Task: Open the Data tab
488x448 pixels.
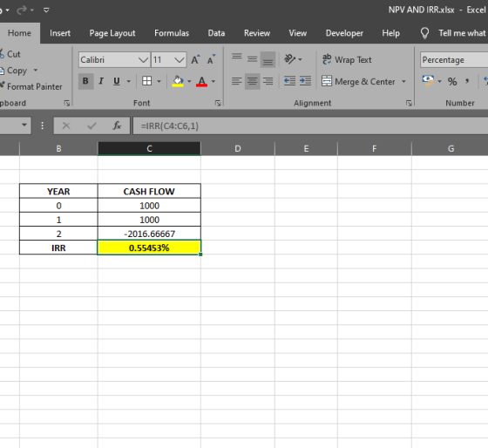Action: pyautogui.click(x=216, y=33)
